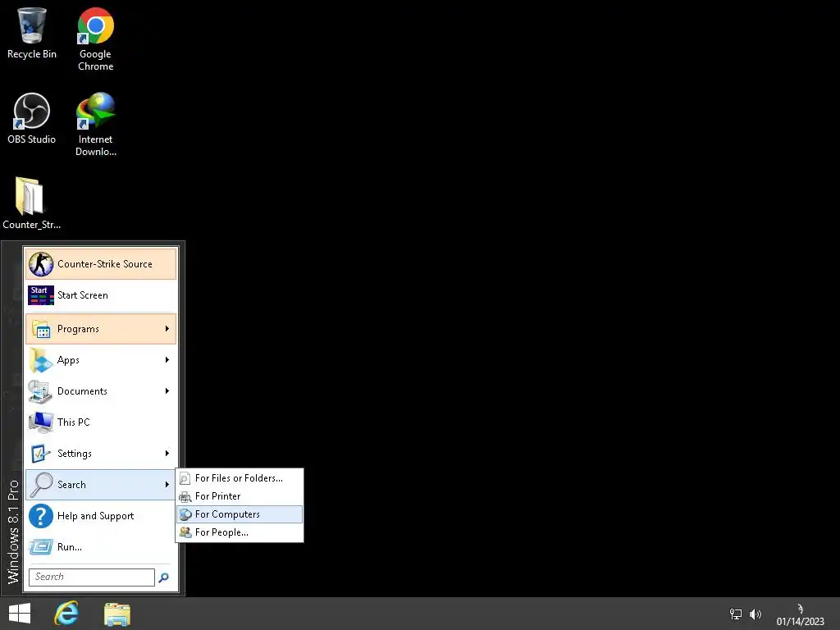This screenshot has width=840, height=630.
Task: Click the network tray icon
Action: [x=736, y=614]
